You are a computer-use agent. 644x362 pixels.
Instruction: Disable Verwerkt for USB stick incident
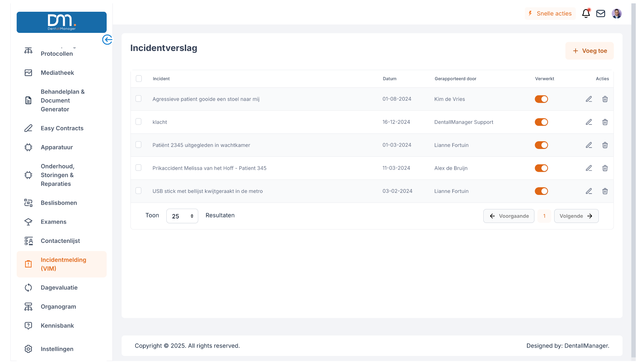[x=541, y=191]
